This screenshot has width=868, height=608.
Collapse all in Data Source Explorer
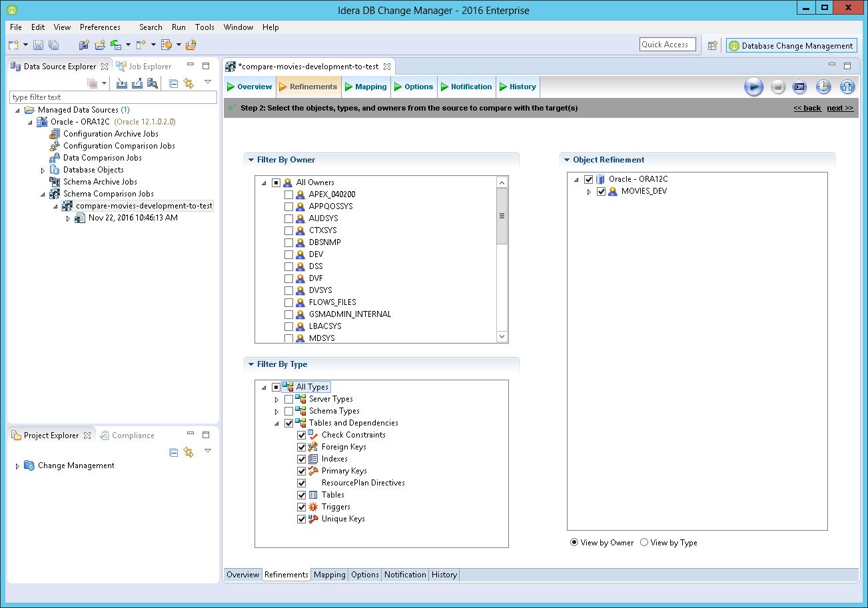coord(173,83)
